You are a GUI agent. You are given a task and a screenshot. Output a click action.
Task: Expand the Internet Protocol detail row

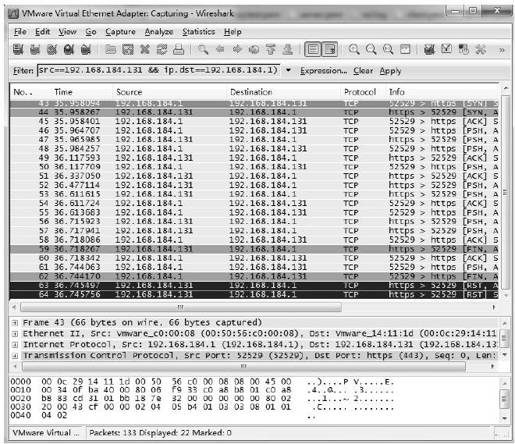(x=15, y=345)
